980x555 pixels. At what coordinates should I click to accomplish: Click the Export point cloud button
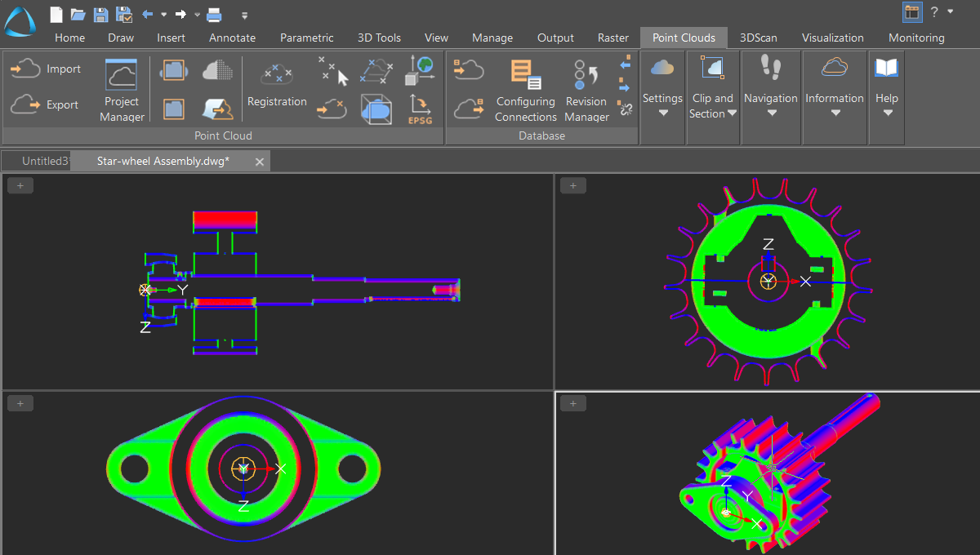click(x=46, y=104)
